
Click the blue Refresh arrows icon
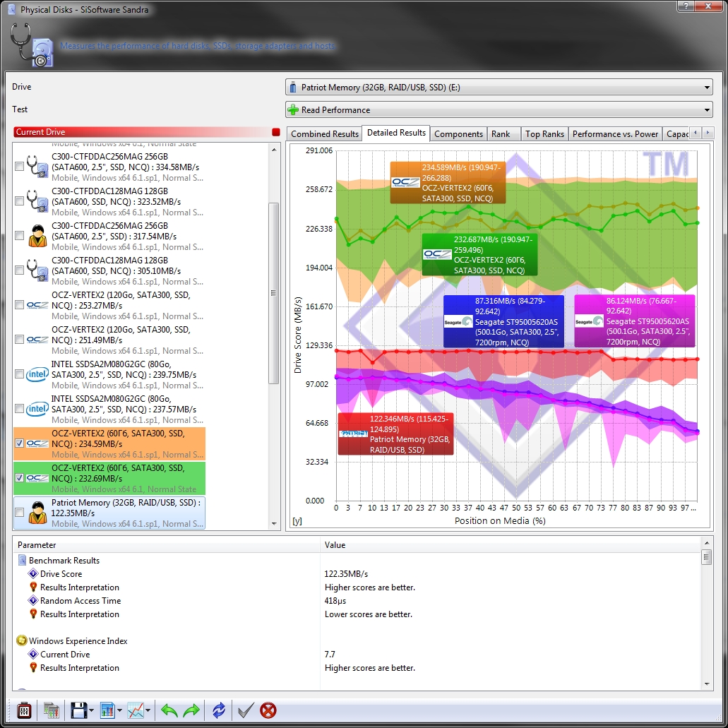tap(219, 710)
